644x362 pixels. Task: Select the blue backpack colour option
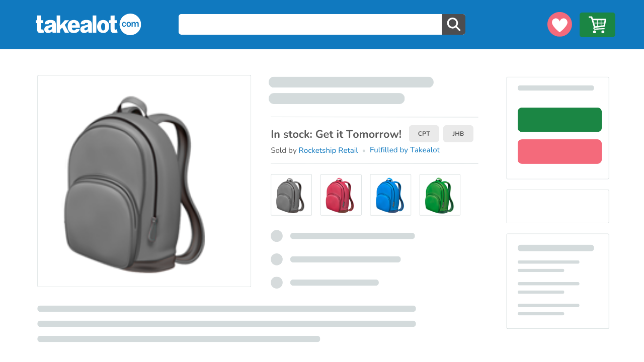tap(390, 195)
